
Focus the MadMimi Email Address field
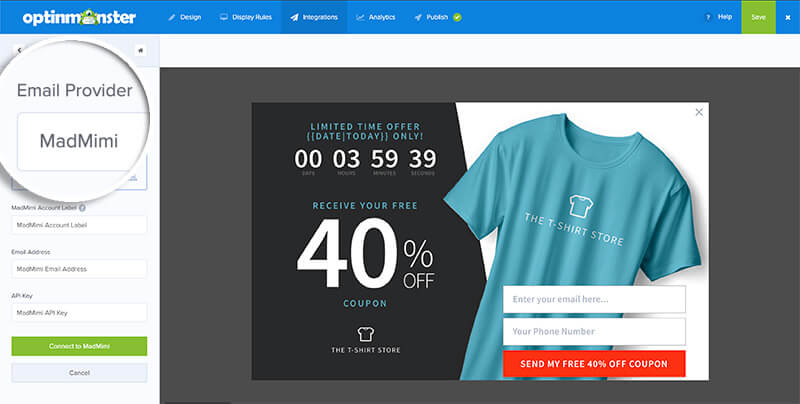click(79, 269)
